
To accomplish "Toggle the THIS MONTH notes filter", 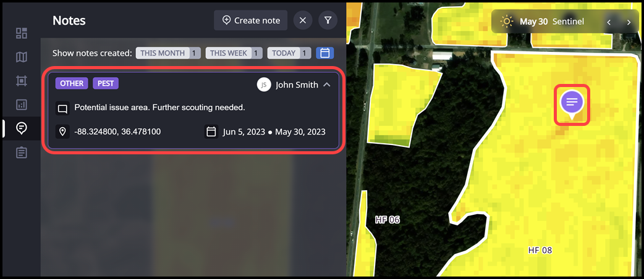I will tap(168, 53).
